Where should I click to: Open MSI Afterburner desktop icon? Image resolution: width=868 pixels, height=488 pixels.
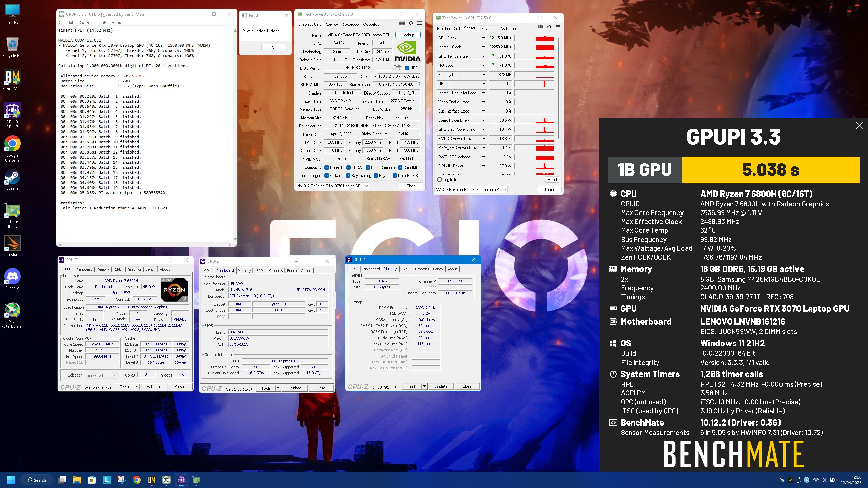tap(13, 315)
